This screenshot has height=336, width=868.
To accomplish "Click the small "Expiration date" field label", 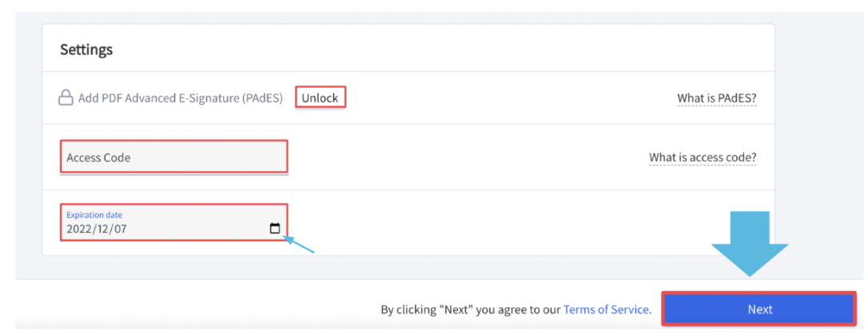I will (x=94, y=214).
